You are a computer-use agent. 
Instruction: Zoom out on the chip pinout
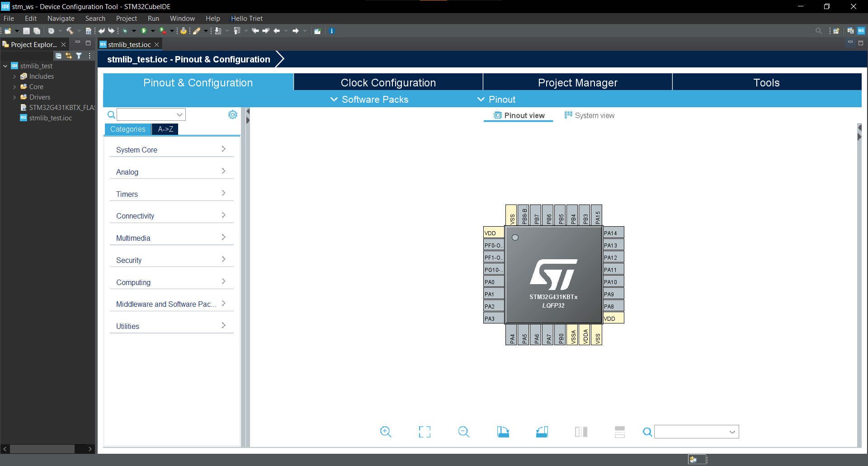(x=464, y=432)
